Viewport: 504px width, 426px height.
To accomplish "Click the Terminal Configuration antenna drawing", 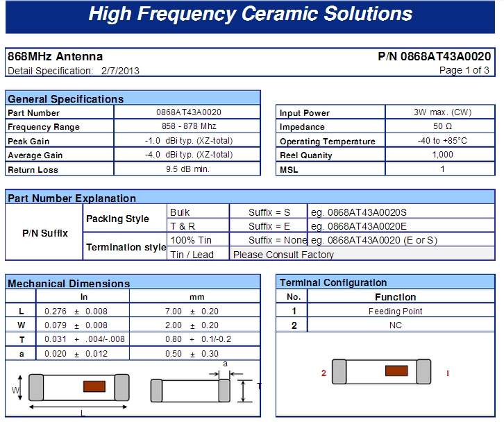I will click(x=381, y=371).
